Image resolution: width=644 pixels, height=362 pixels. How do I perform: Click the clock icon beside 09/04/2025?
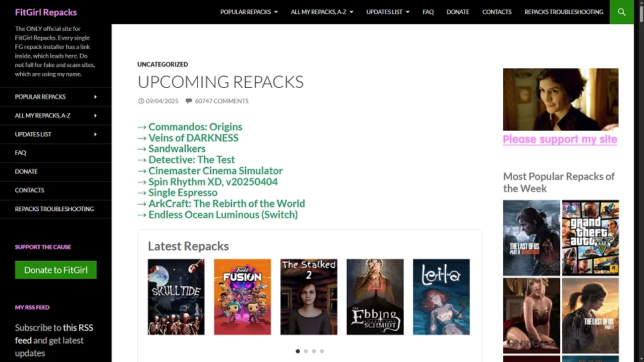(141, 101)
